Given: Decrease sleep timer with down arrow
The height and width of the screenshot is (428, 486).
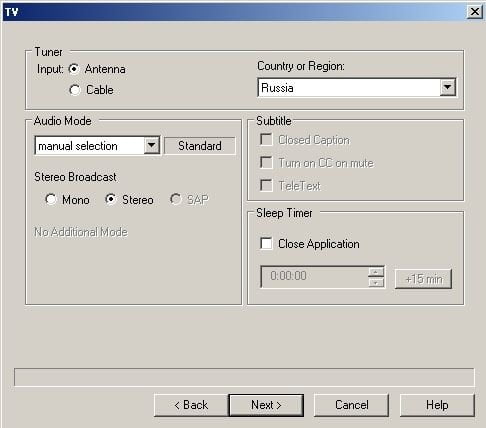Looking at the screenshot, I should point(376,283).
